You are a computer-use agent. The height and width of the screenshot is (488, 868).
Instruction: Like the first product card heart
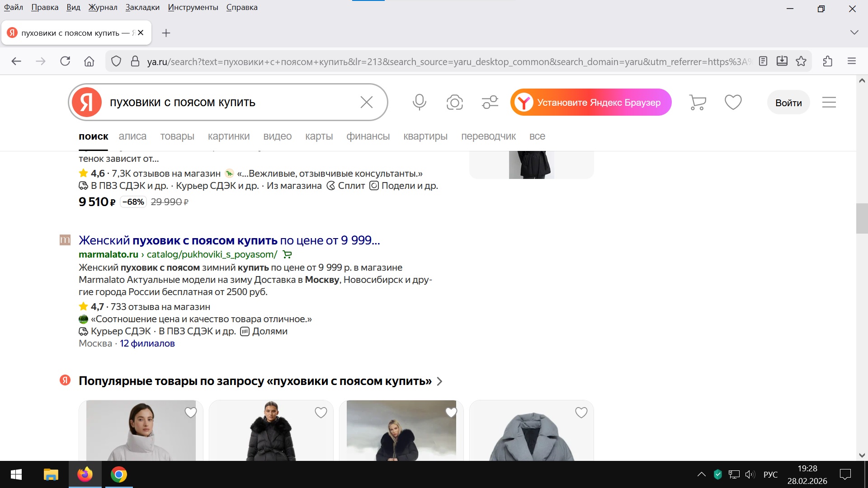191,413
